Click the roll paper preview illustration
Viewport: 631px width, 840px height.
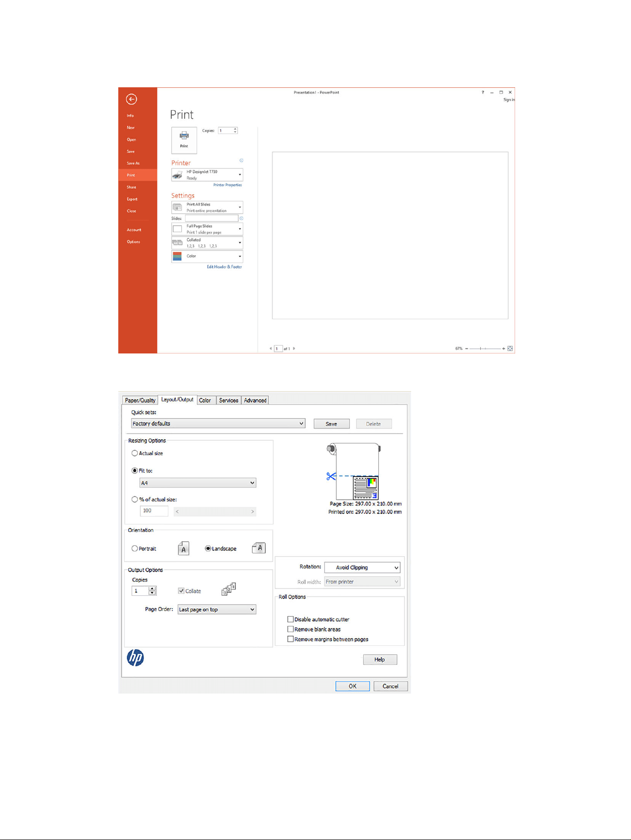point(354,471)
